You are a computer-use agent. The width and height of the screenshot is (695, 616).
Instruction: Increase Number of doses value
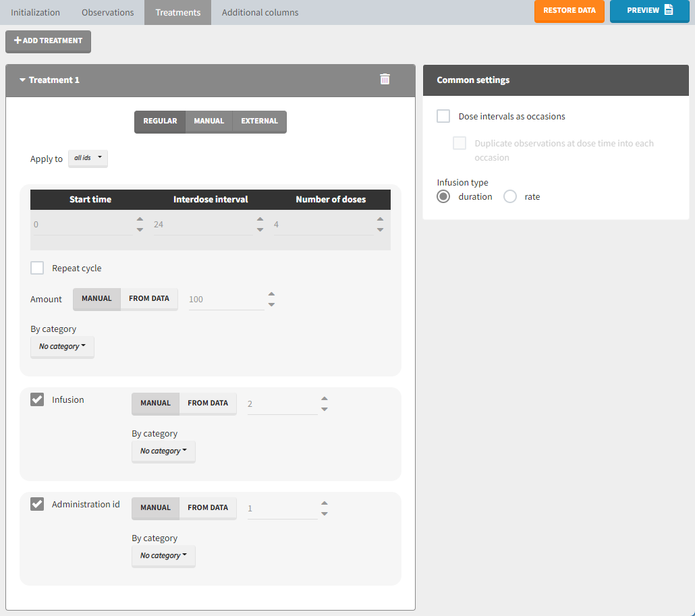pos(380,219)
